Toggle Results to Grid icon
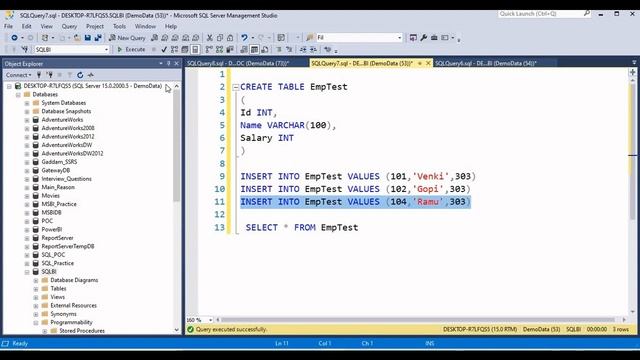The height and width of the screenshot is (360, 640). [254, 49]
